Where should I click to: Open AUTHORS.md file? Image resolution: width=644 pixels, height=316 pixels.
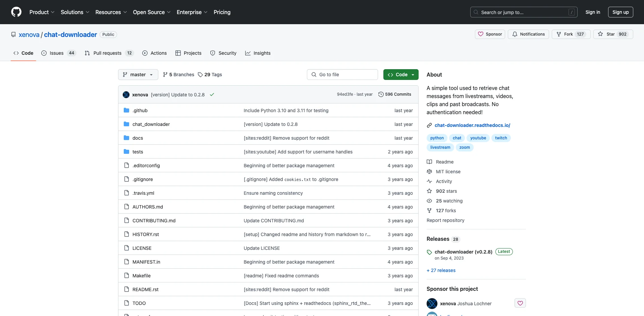tap(148, 207)
